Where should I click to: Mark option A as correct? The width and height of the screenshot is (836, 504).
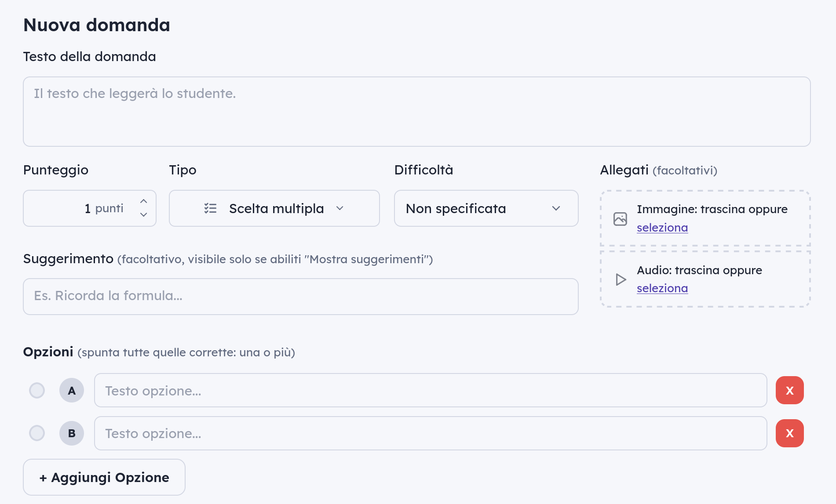coord(37,390)
